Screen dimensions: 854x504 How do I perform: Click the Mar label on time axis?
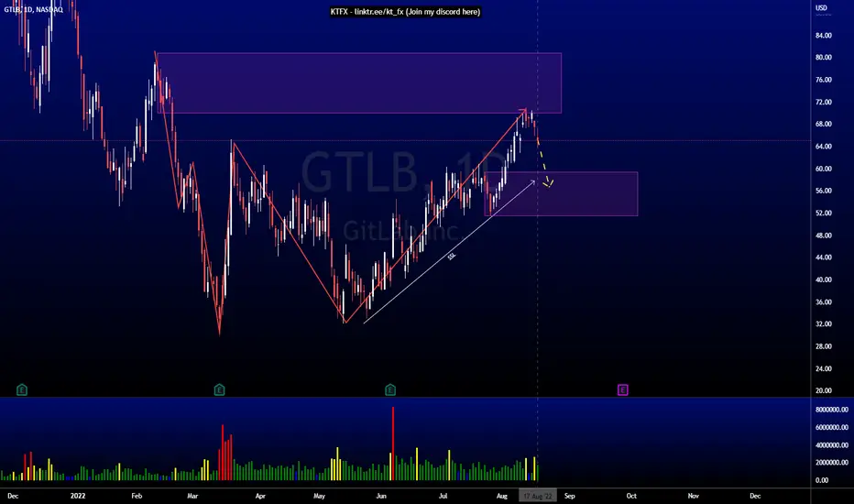[192, 496]
